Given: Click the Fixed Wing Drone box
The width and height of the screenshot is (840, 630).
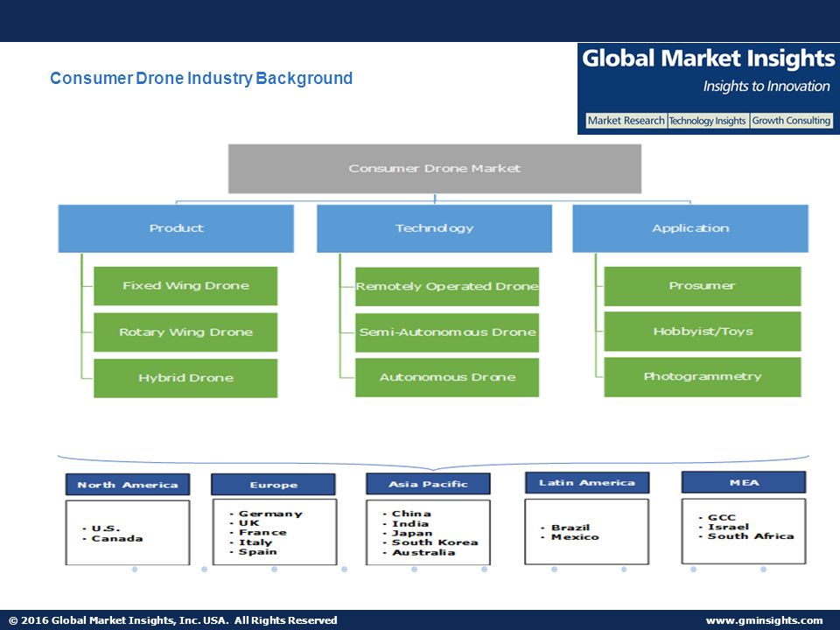Looking at the screenshot, I should pyautogui.click(x=185, y=286).
